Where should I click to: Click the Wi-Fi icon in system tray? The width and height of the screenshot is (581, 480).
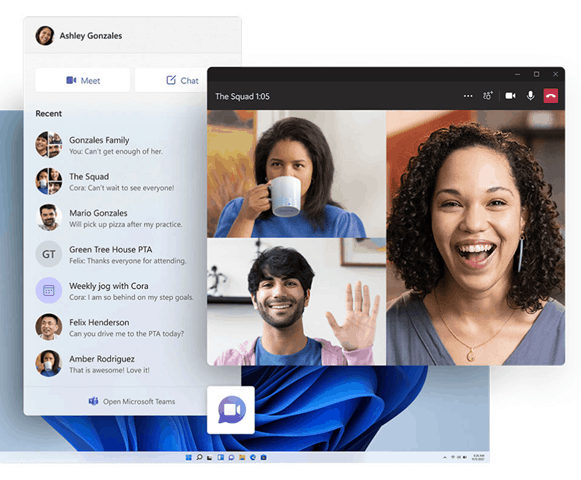(453, 457)
